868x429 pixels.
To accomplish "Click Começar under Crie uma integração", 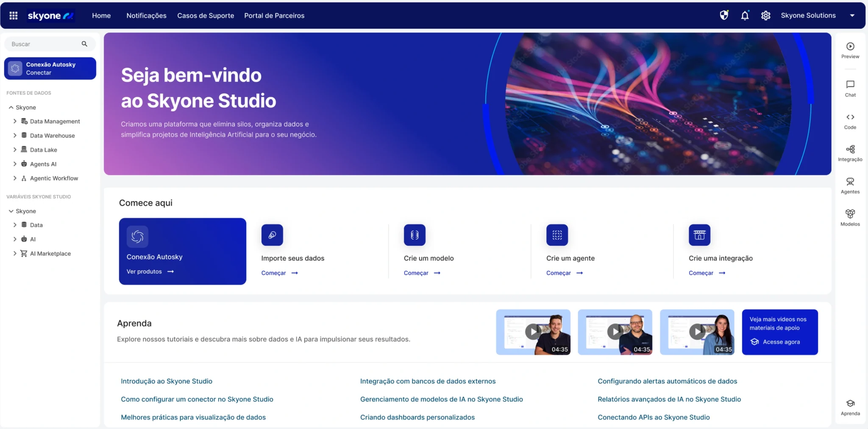I will click(x=707, y=273).
